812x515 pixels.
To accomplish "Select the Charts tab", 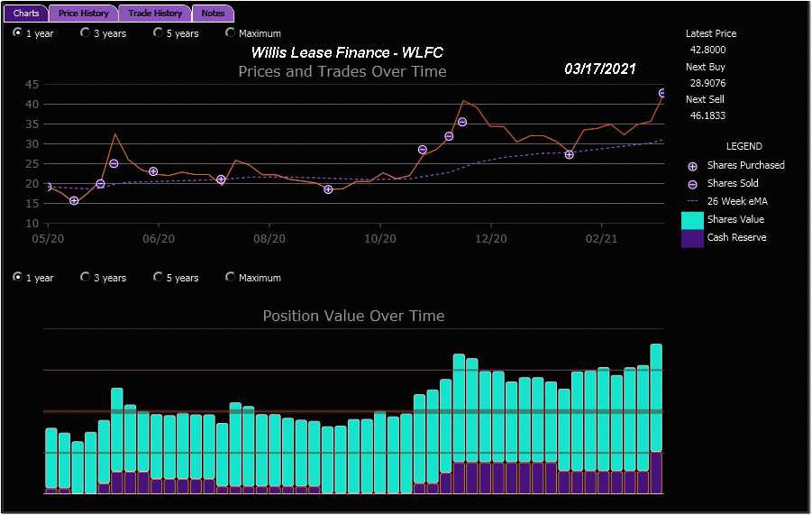I will point(26,14).
